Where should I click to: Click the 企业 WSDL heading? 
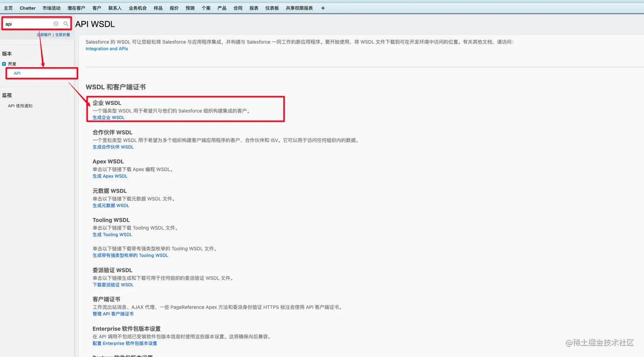pyautogui.click(x=107, y=103)
